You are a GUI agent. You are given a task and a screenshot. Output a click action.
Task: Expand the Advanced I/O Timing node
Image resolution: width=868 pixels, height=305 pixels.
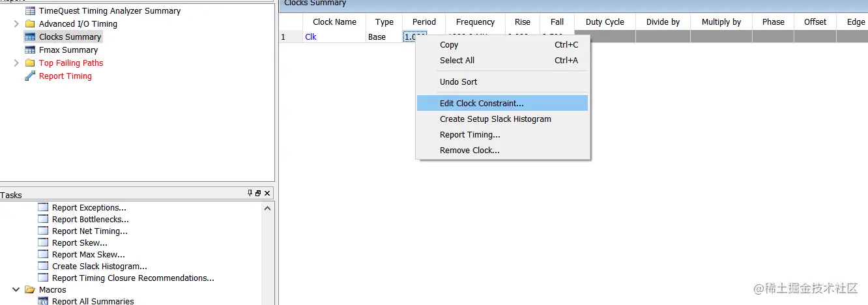16,24
